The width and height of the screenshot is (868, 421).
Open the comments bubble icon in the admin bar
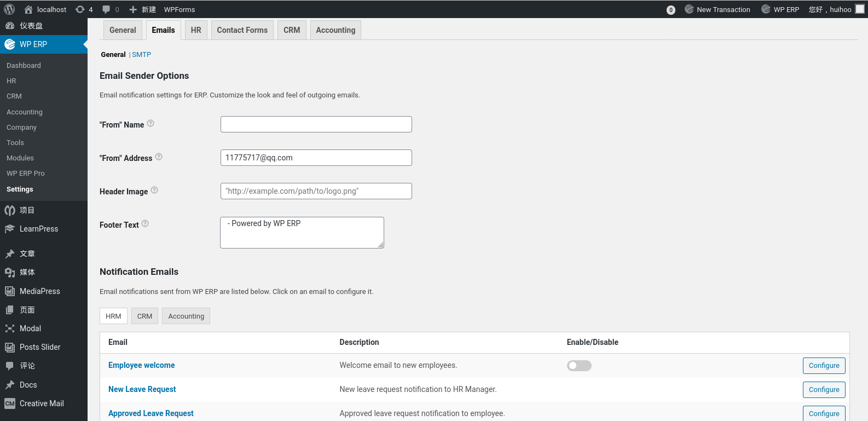point(106,9)
